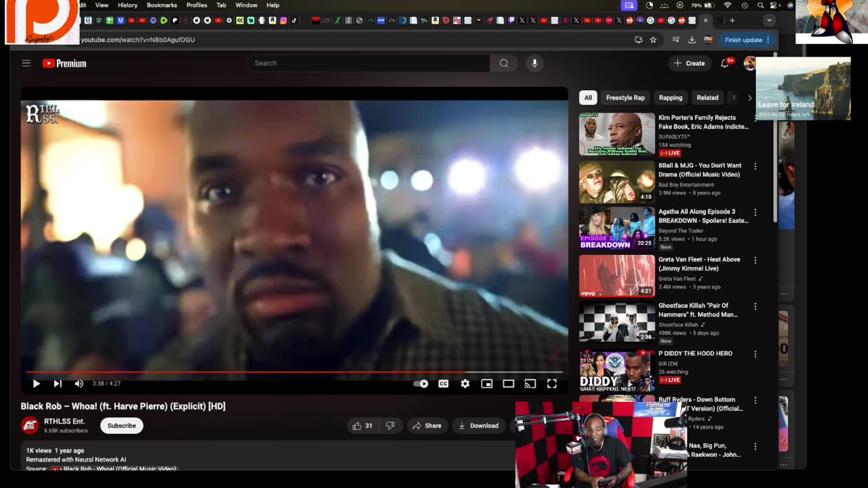Open options for Greta Van Fleet video
Image resolution: width=868 pixels, height=488 pixels.
tap(755, 260)
